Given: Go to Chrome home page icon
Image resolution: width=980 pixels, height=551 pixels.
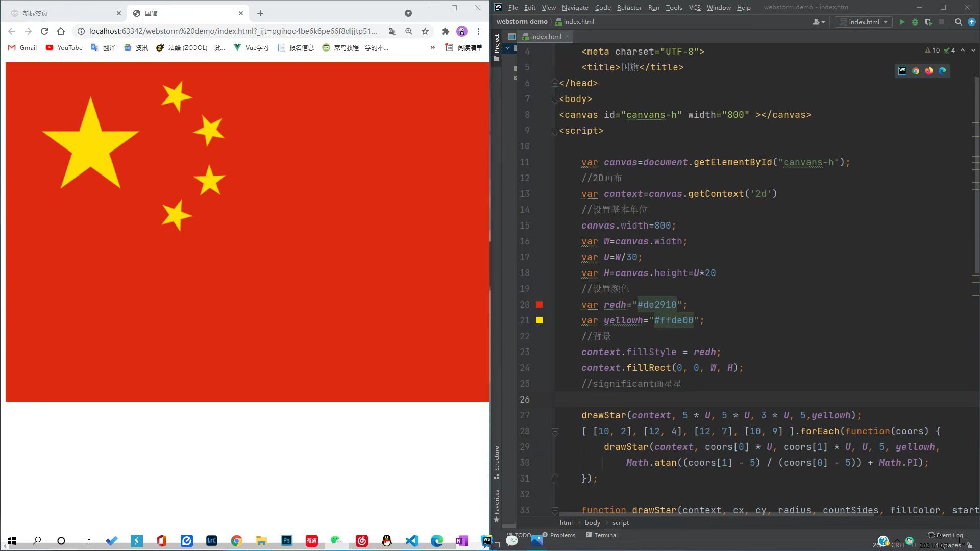Looking at the screenshot, I should [x=61, y=31].
